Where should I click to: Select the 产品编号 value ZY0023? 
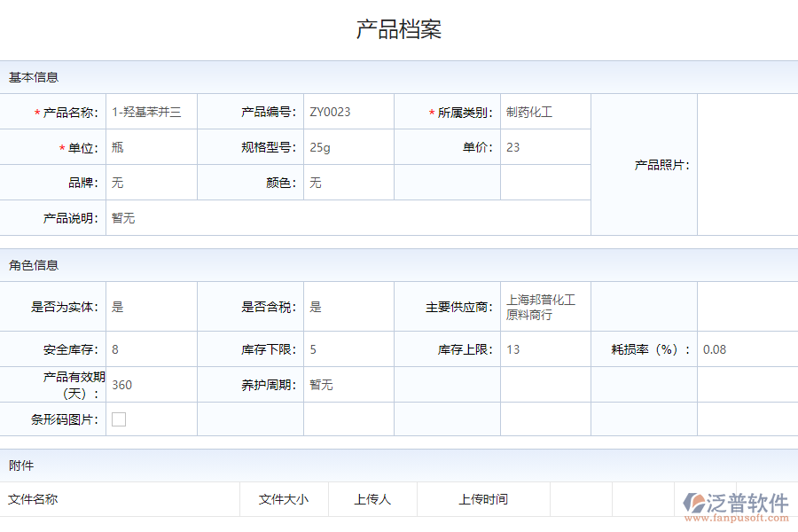point(335,112)
